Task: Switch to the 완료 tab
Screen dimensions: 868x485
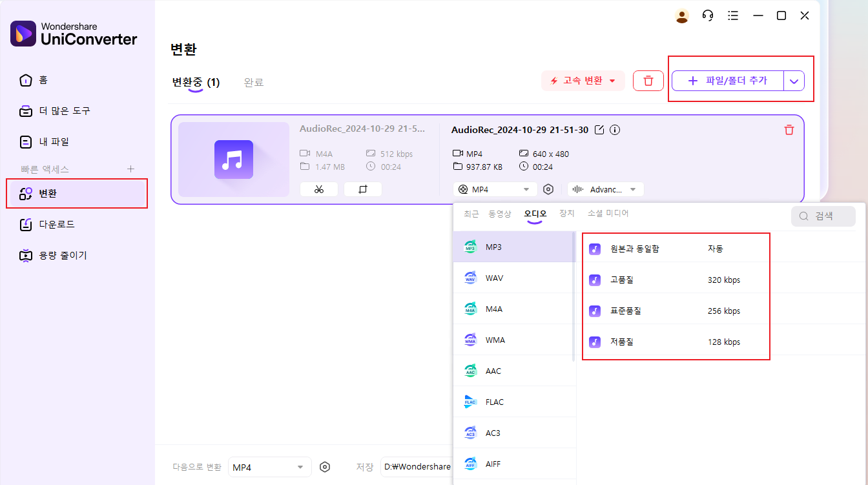Action: (x=254, y=82)
